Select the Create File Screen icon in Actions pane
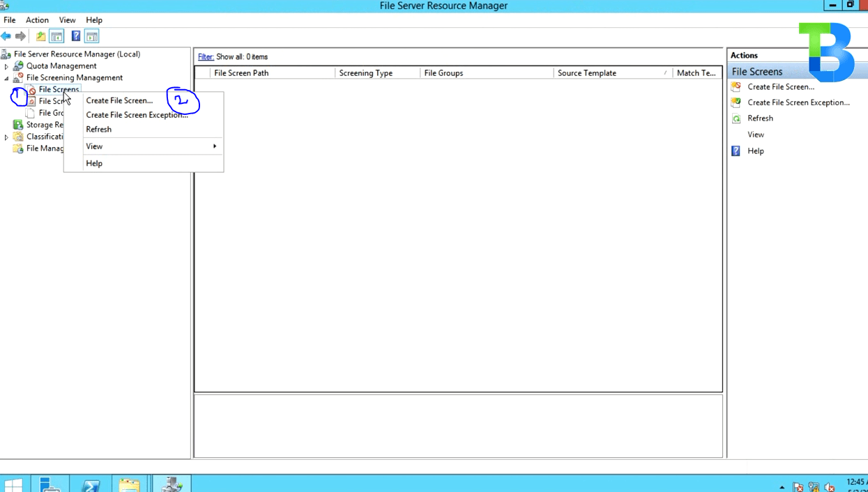 (735, 86)
